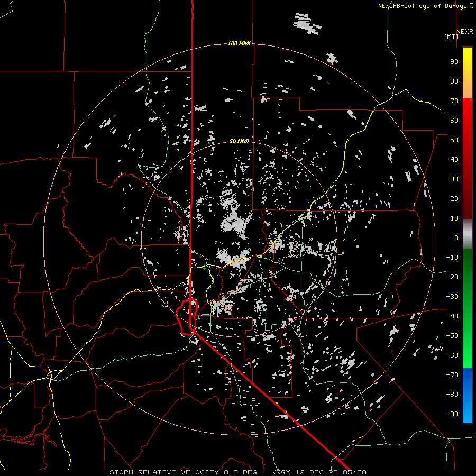Click the -50 value on the velocity scale
The image size is (476, 476).
point(452,336)
